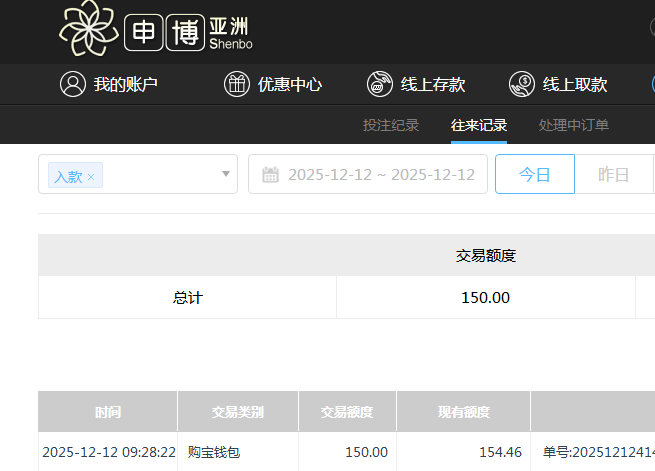This screenshot has height=471, width=655.
Task: Click the 线上取款 withdrawal coin icon
Action: pos(521,84)
